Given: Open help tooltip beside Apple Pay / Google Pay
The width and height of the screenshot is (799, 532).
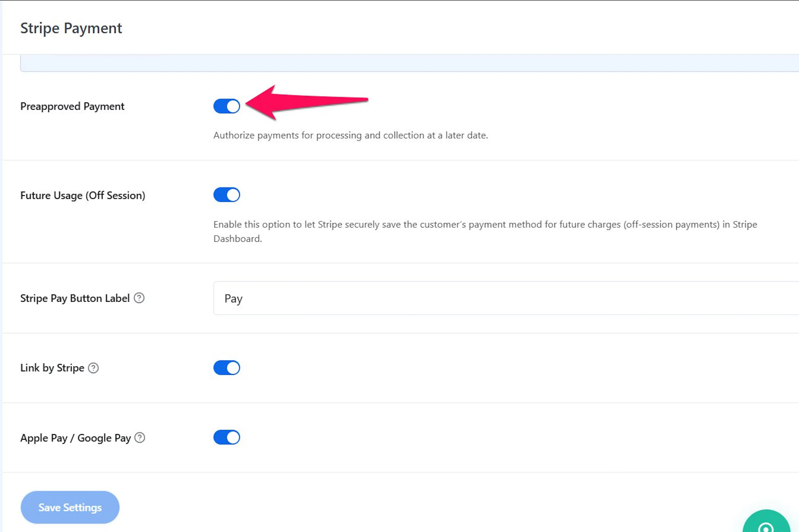Looking at the screenshot, I should (x=140, y=438).
